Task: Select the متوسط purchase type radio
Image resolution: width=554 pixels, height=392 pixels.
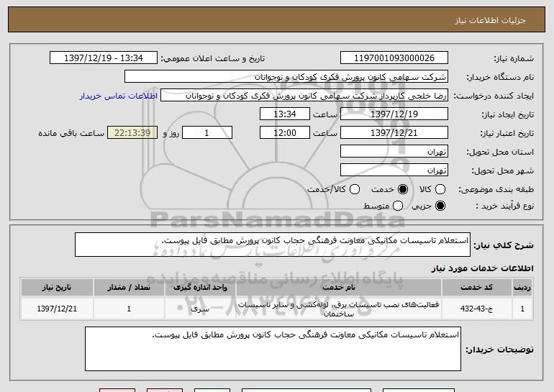Action: coord(398,206)
